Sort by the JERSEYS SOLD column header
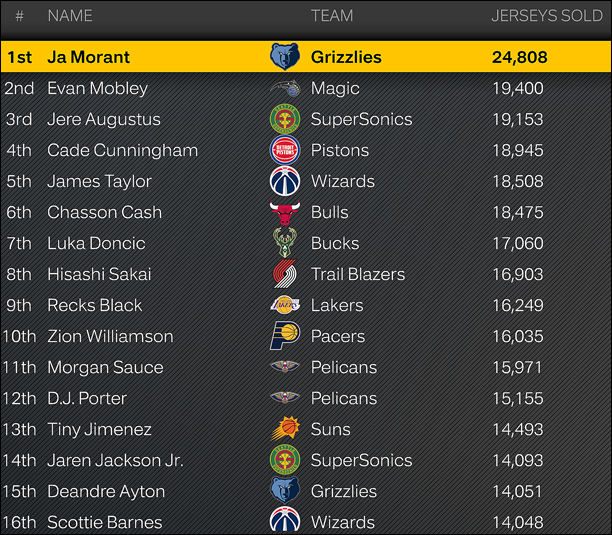Image resolution: width=612 pixels, height=535 pixels. point(547,16)
